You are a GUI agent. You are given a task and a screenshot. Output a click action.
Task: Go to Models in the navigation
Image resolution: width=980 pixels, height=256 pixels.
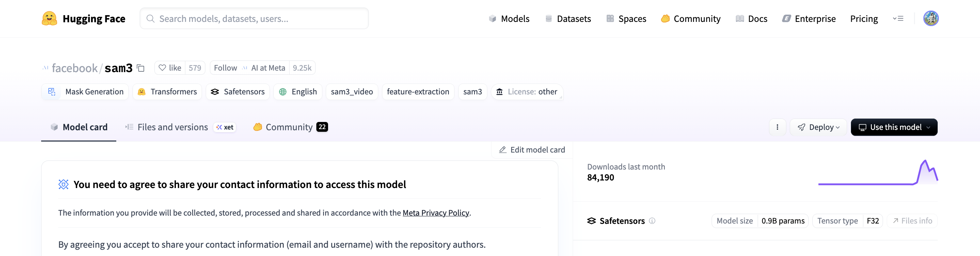(509, 19)
